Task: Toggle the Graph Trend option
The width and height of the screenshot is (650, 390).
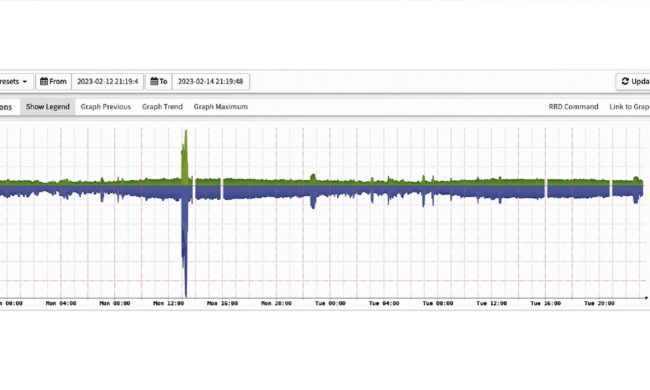Action: click(162, 107)
